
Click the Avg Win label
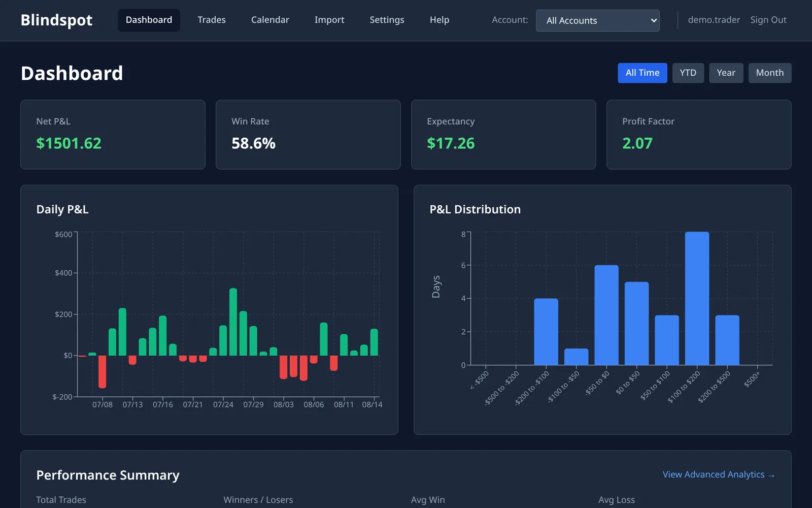click(428, 500)
